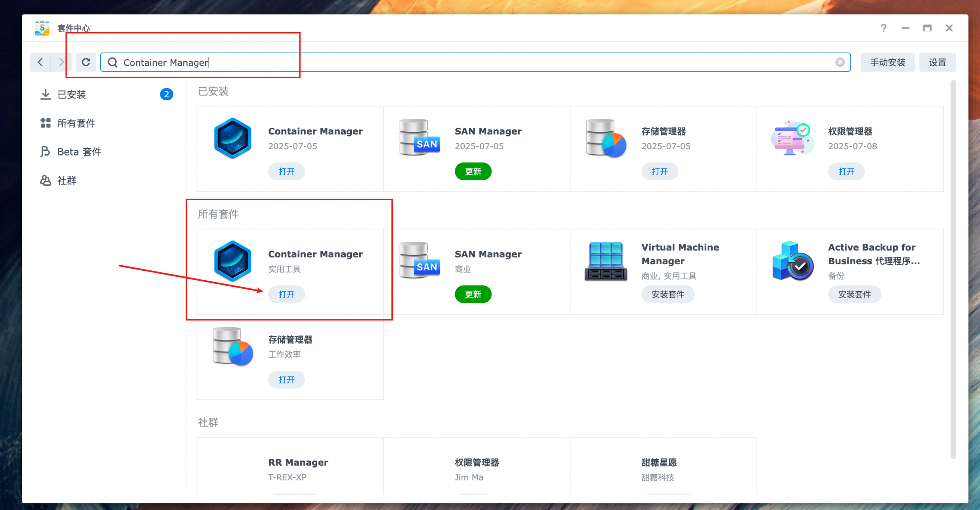The width and height of the screenshot is (980, 510).
Task: Select 社群 in the sidebar
Action: coord(67,180)
